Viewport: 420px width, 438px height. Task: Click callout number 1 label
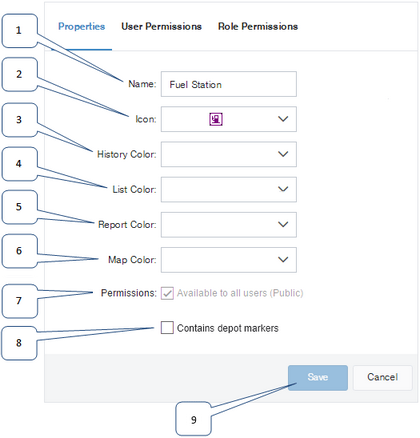[x=19, y=31]
